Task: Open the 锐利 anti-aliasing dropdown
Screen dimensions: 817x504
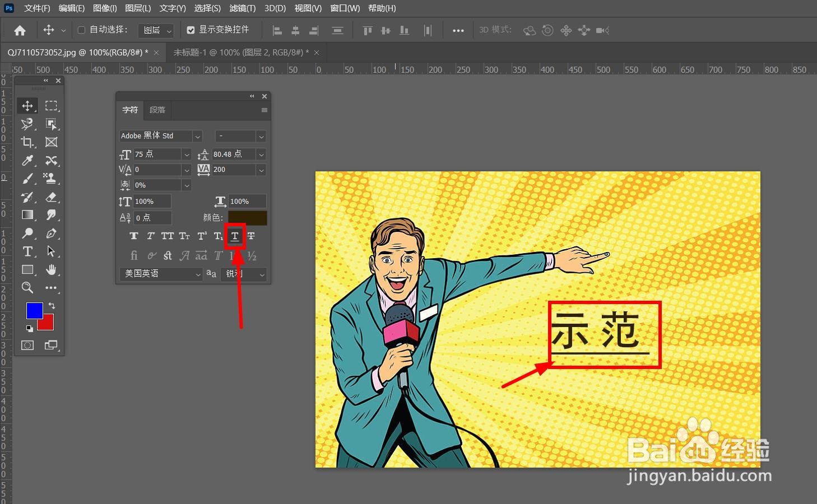Action: [x=243, y=274]
